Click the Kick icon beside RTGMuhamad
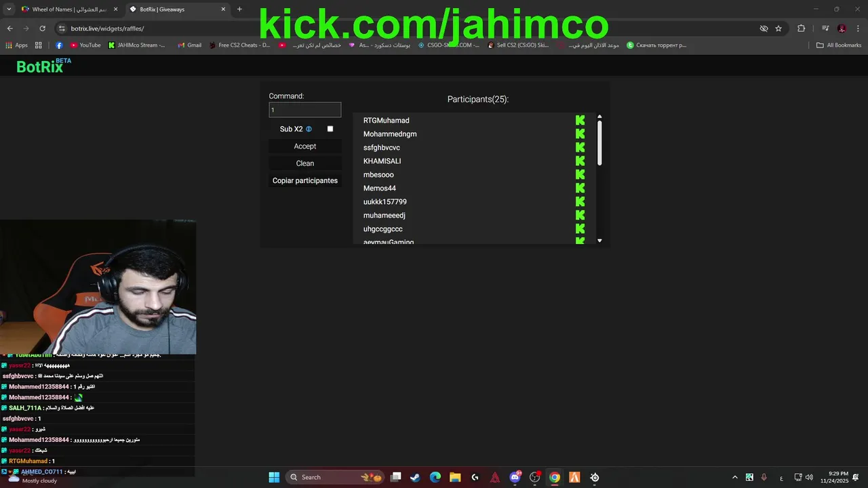The height and width of the screenshot is (488, 868). tap(580, 120)
